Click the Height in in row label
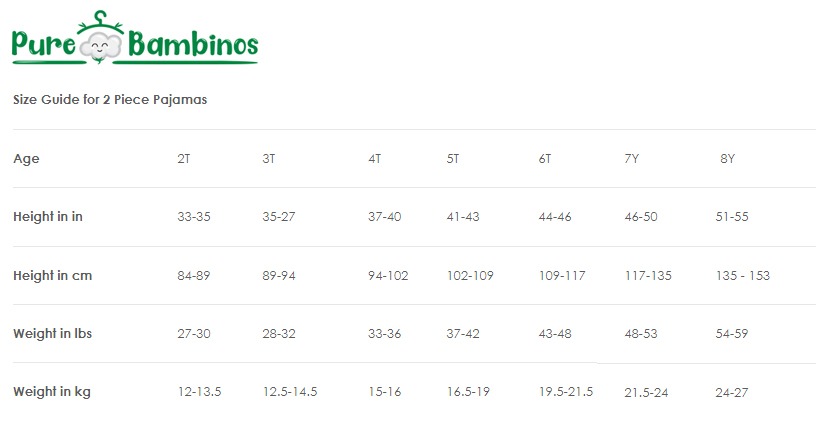827x421 pixels. 48,217
